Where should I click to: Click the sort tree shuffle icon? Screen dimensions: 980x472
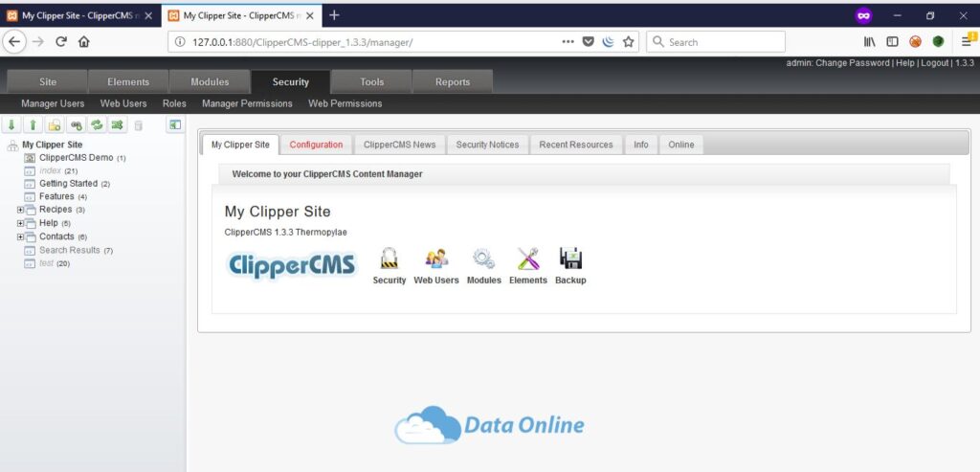(117, 125)
